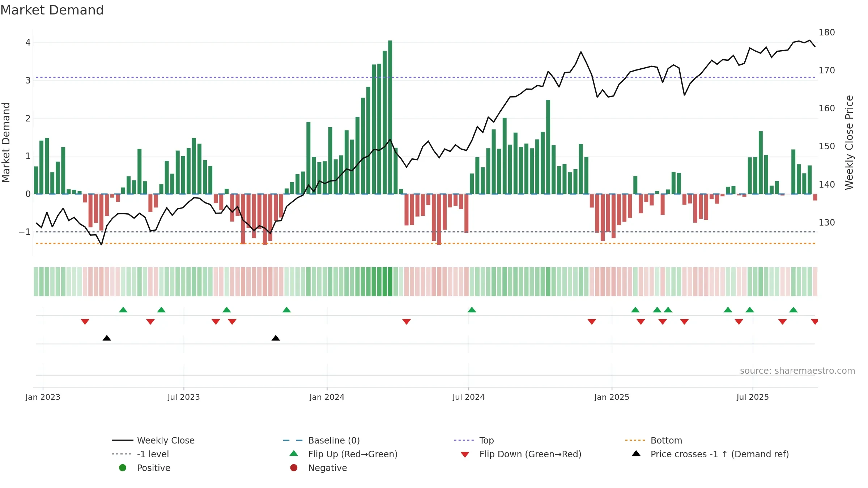Click the Bottom legend label
This screenshot has height=488, width=868.
click(666, 440)
